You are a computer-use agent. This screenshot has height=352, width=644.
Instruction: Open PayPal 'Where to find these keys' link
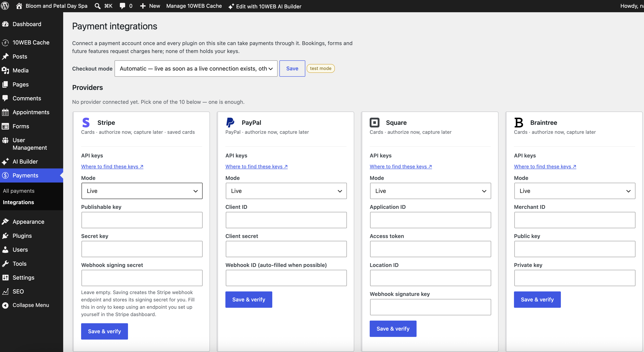(x=257, y=167)
